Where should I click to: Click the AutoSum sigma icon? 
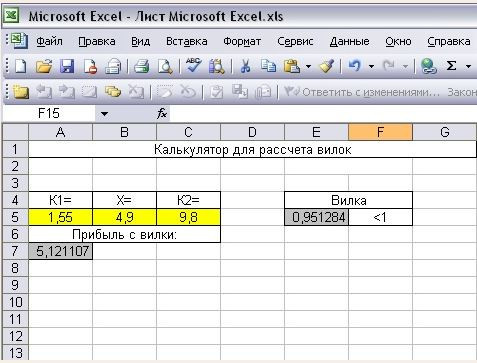(451, 66)
